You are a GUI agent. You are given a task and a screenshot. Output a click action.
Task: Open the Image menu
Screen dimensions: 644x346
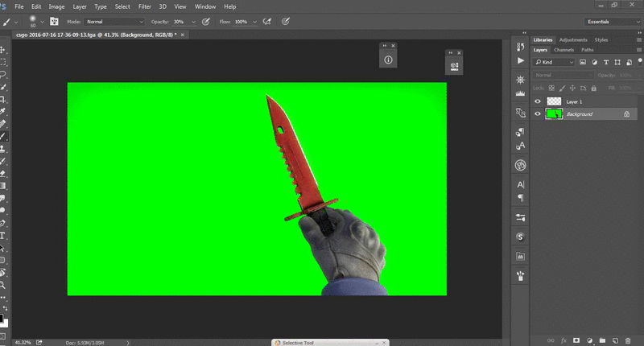coord(56,6)
